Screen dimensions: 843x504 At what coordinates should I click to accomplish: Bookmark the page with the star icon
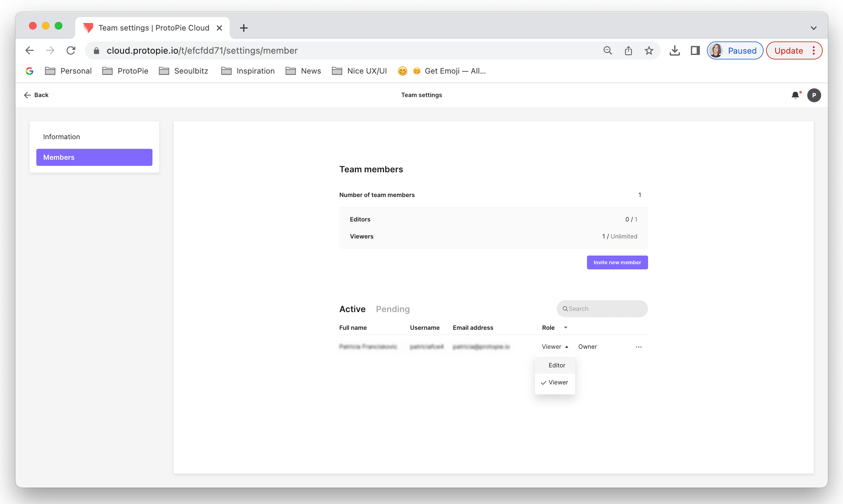click(649, 50)
